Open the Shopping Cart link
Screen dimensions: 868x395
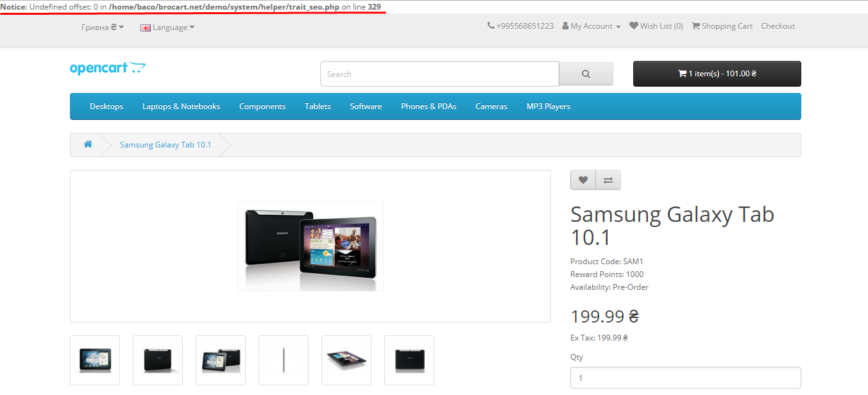tap(722, 26)
